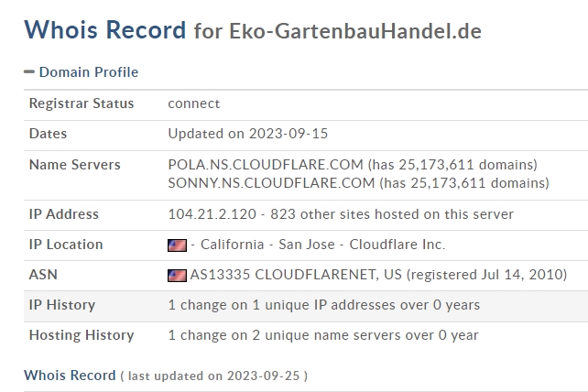Open 823 other sites hosted on server
This screenshot has height=392, width=588.
coord(392,214)
